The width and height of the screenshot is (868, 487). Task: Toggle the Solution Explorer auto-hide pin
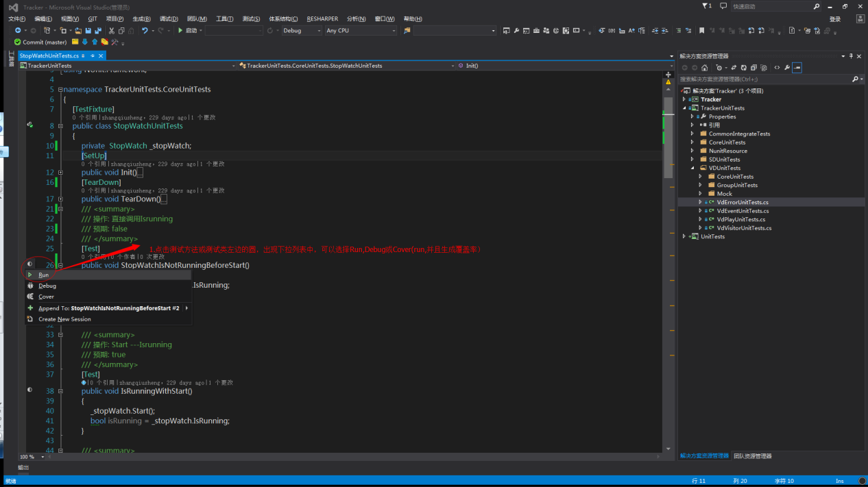coord(851,56)
